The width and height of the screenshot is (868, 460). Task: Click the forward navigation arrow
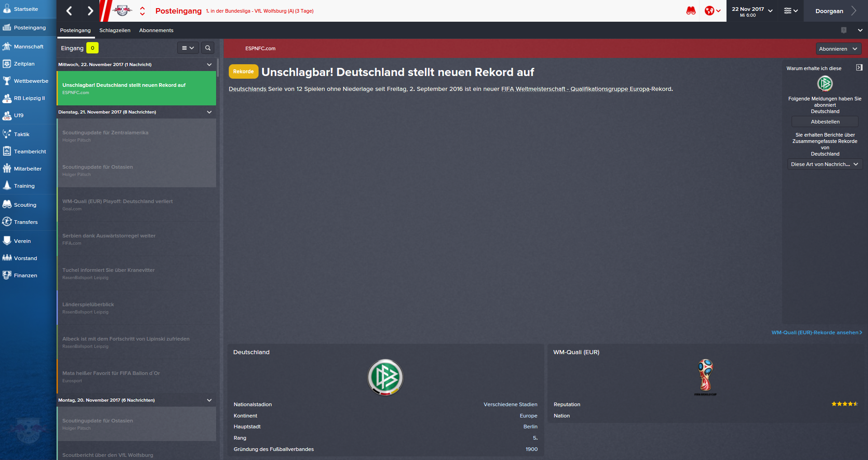point(90,11)
